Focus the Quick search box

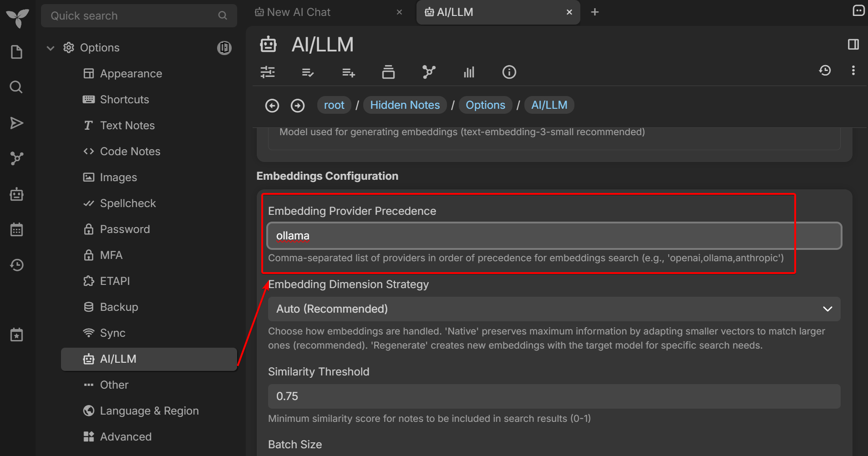(132, 16)
